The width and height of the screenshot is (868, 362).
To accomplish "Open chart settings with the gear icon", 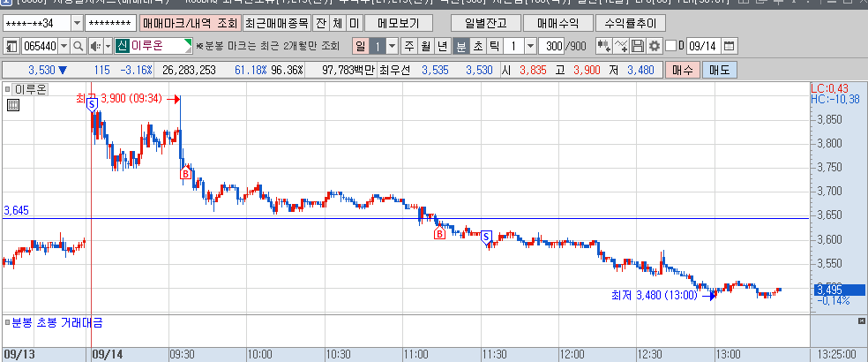I will (655, 46).
